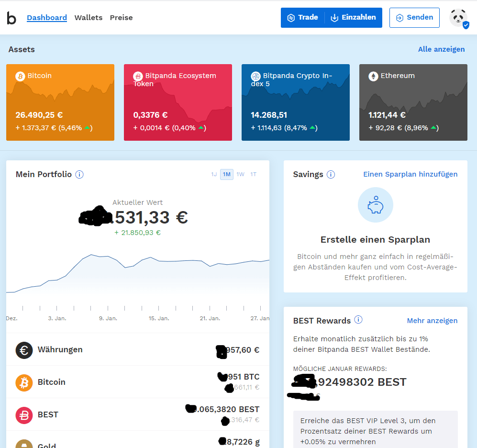This screenshot has width=477, height=448.
Task: Open the Alle anzeigen assets link
Action: [441, 49]
